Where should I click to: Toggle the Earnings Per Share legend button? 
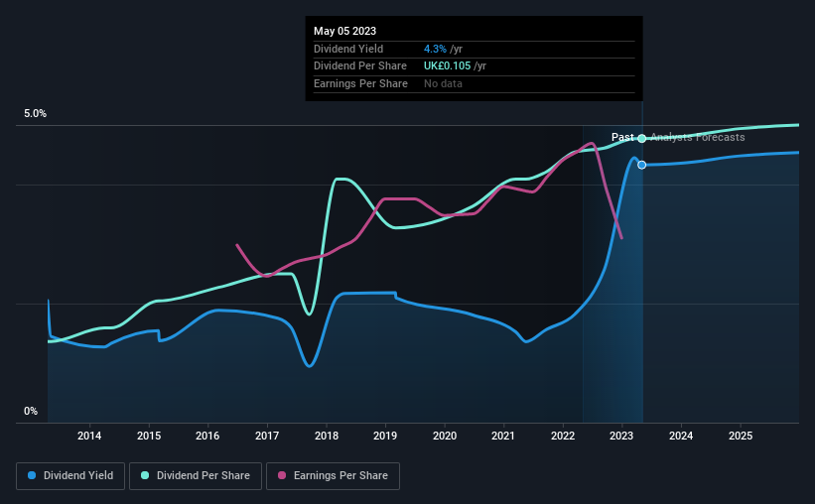click(333, 476)
